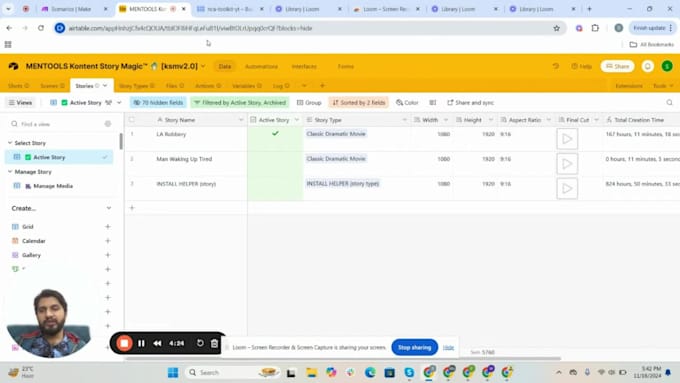Open the Stories tab dropdown arrow
This screenshot has height=383, width=680.
(105, 86)
